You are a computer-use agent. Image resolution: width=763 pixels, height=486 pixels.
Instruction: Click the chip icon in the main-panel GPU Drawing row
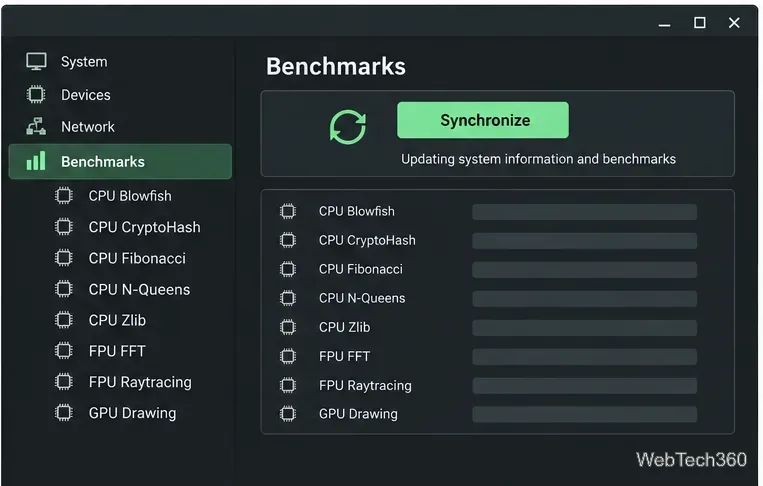point(288,414)
